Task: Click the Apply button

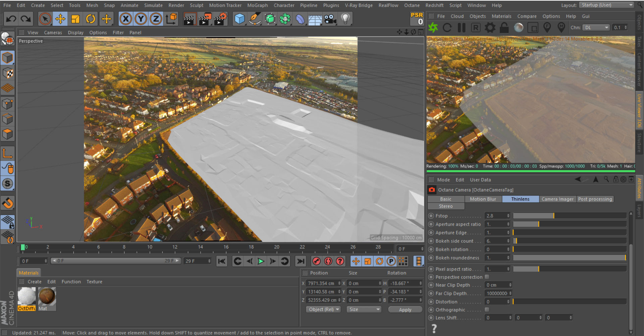Action: tap(405, 310)
